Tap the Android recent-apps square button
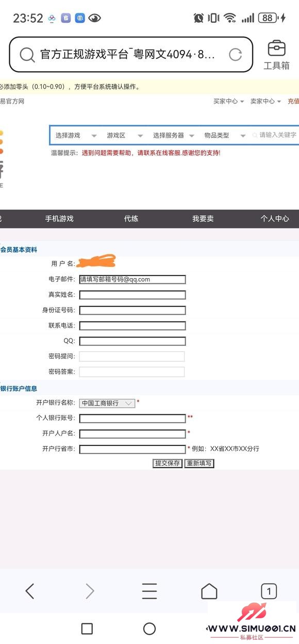 [x=87, y=628]
